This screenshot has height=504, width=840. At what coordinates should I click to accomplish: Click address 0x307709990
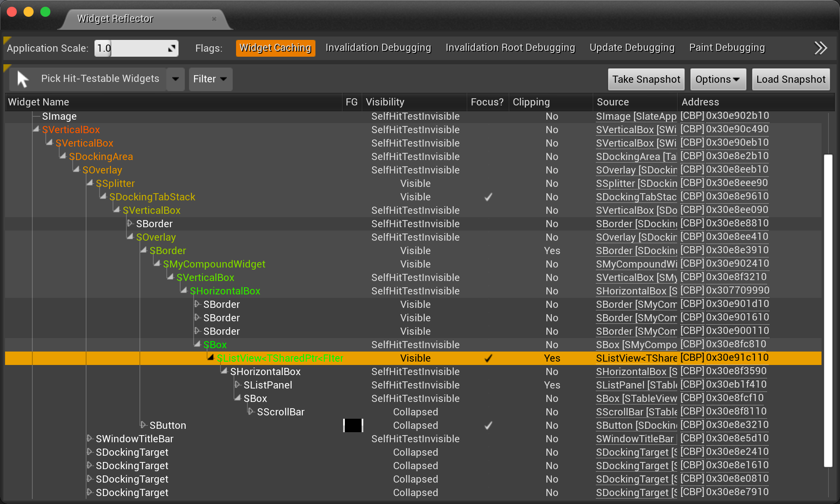click(737, 290)
